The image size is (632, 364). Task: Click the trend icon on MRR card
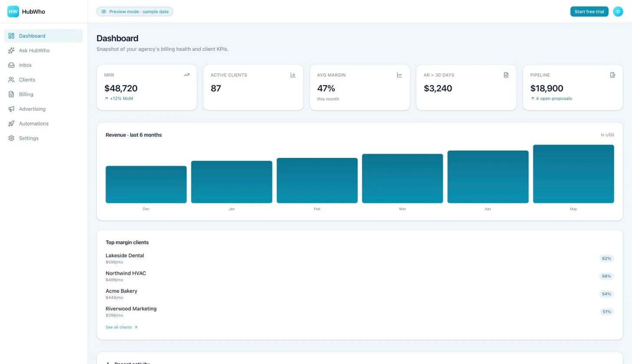[187, 75]
